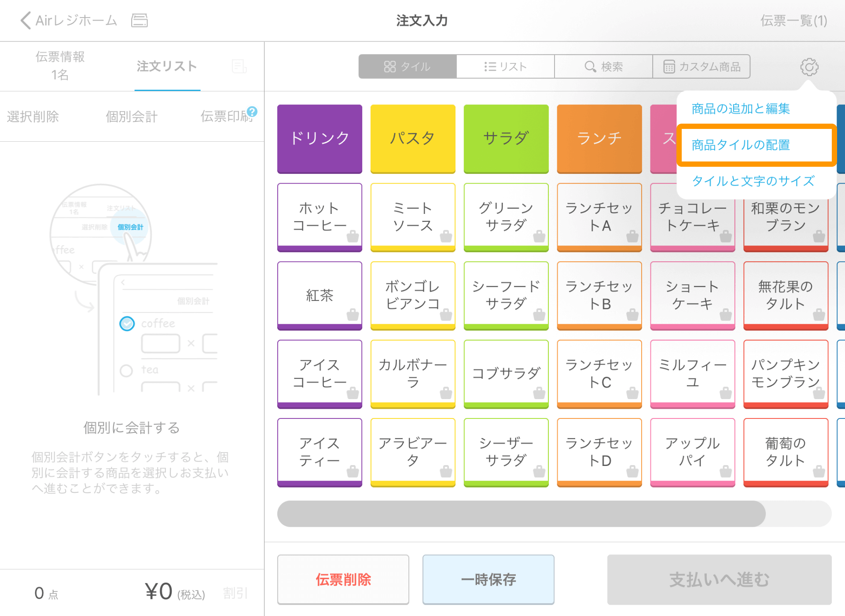Tap 選択削除 button
Image resolution: width=845 pixels, height=616 pixels.
[33, 117]
